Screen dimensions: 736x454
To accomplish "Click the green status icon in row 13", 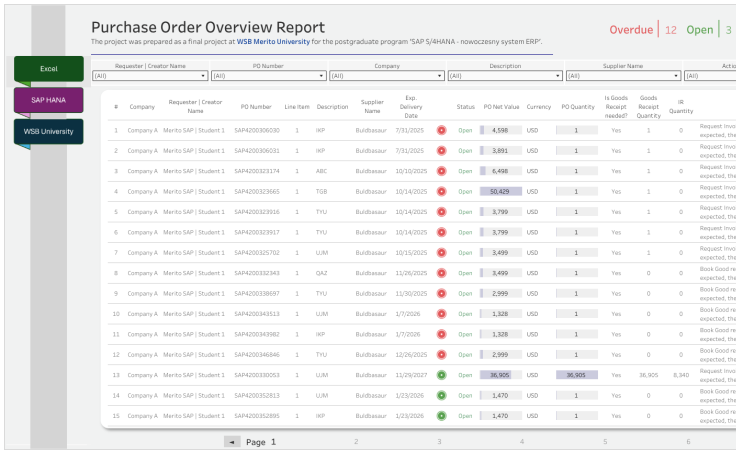I will point(441,375).
